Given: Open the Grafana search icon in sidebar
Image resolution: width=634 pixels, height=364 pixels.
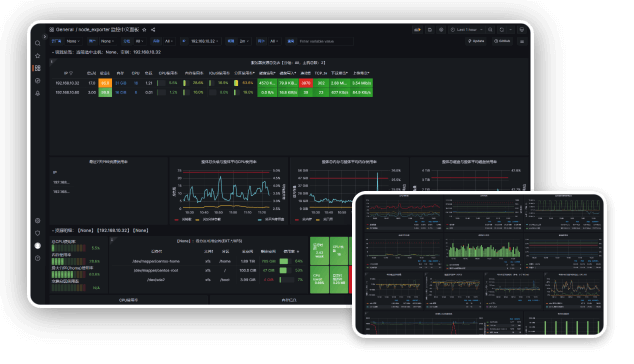Looking at the screenshot, I should coord(38,43).
